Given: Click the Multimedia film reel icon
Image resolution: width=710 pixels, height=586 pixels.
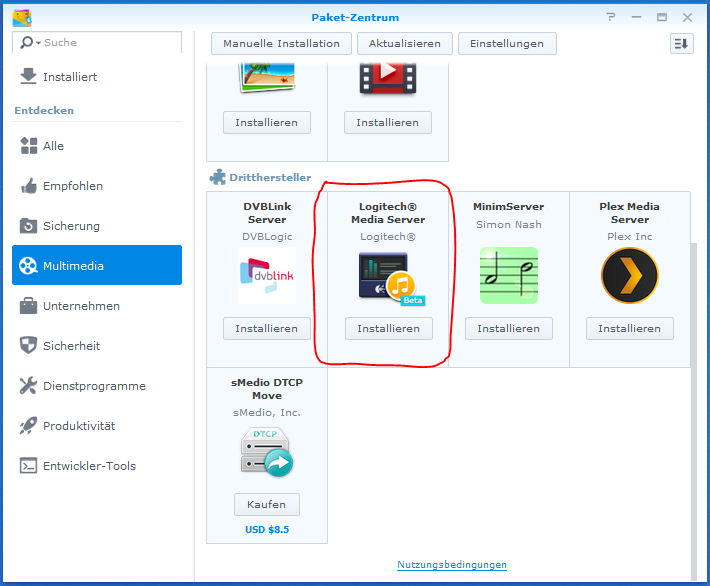Looking at the screenshot, I should [x=28, y=265].
